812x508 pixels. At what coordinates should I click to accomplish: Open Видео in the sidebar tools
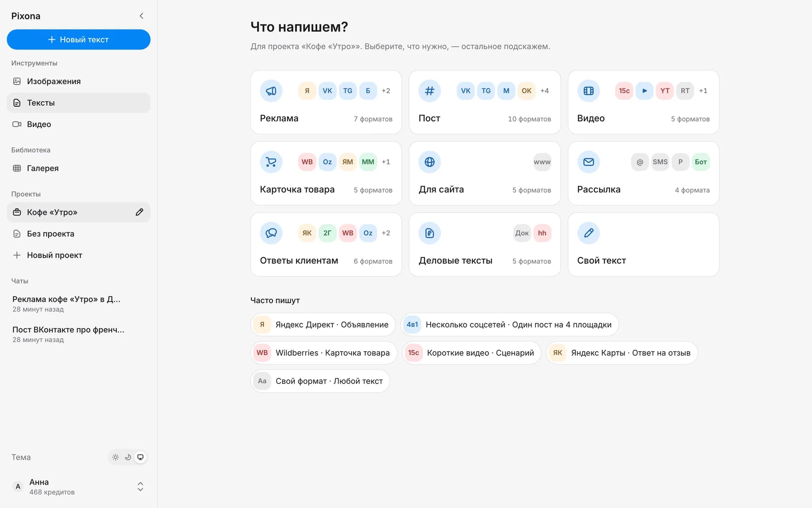coord(79,124)
